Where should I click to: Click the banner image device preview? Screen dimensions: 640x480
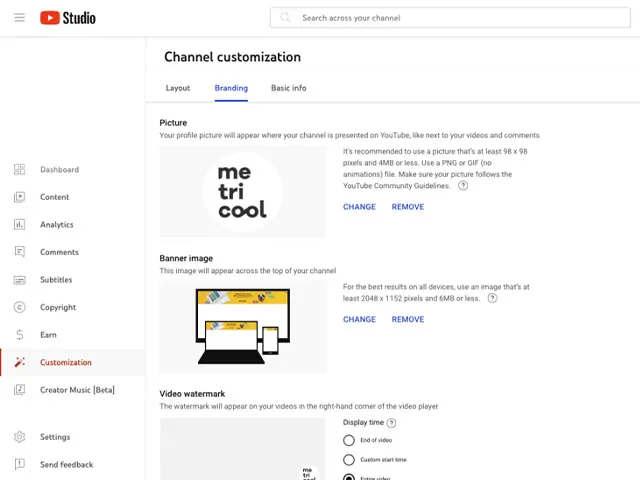pos(242,327)
